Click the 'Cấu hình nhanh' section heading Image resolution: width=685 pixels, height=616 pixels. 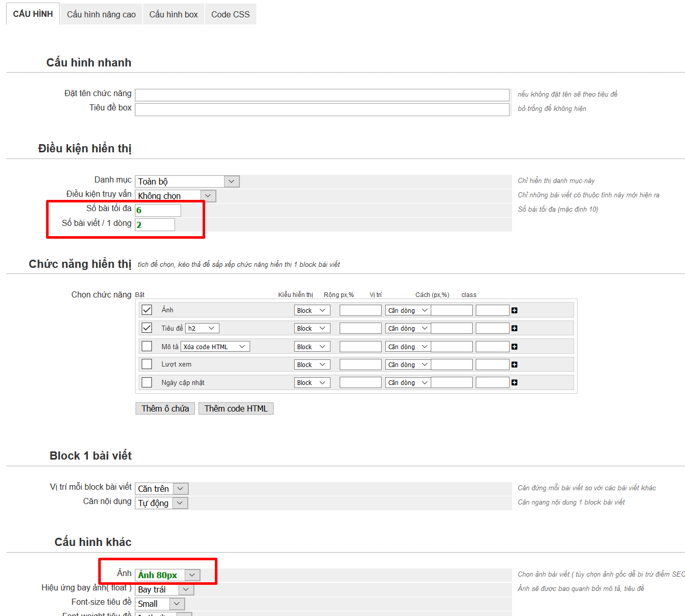(x=89, y=62)
